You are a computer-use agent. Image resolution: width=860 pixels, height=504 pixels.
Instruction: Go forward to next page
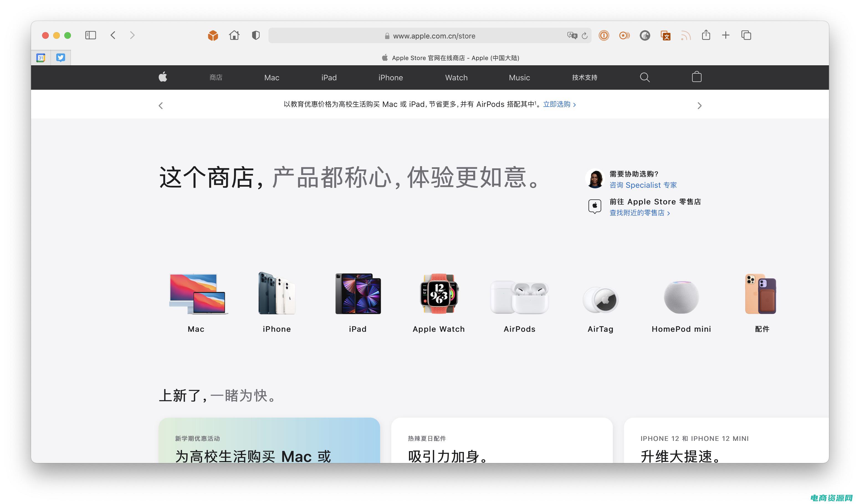pyautogui.click(x=132, y=35)
